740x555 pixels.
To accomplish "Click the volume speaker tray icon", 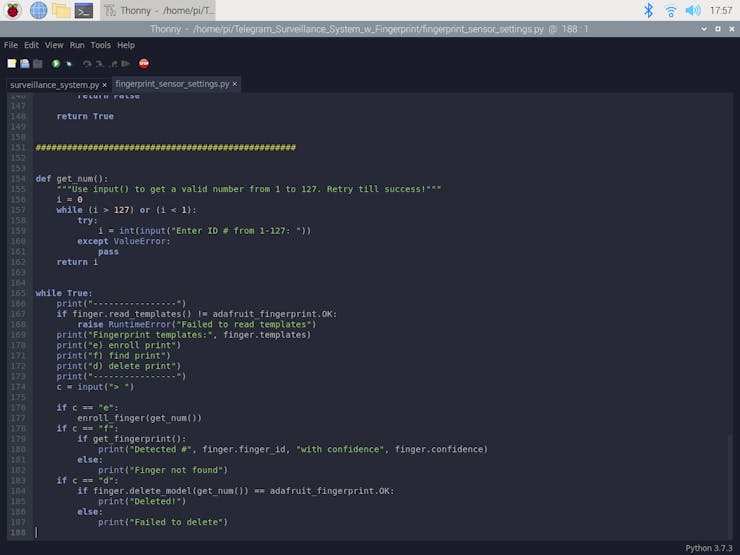I will [692, 10].
